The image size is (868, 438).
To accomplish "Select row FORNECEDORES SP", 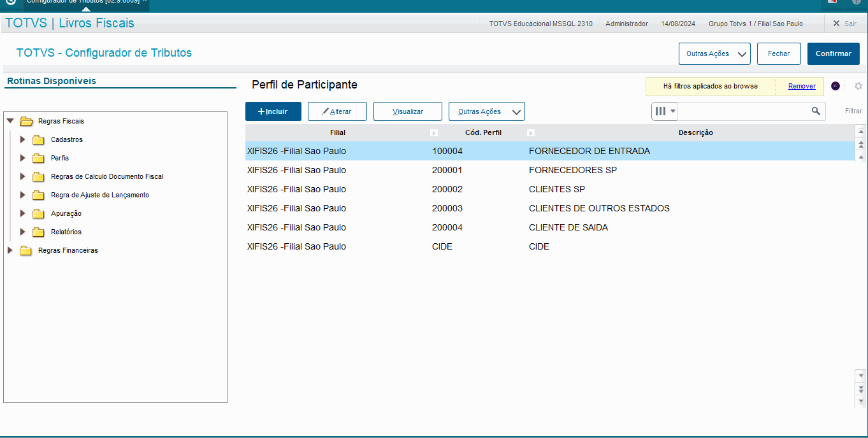I will 549,170.
